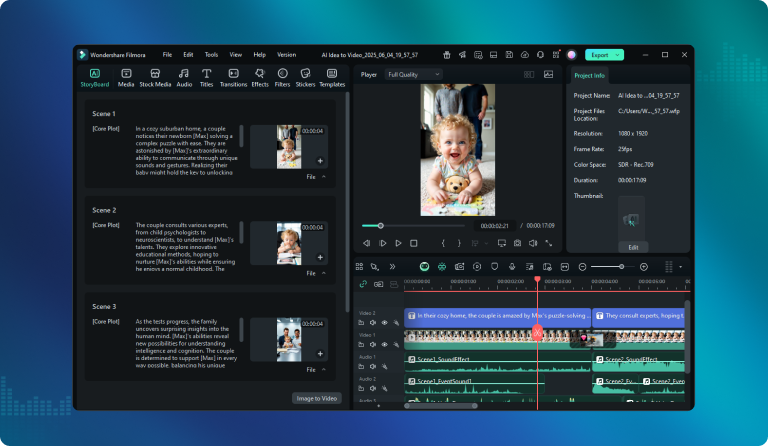
Task: Open the Templates tab
Action: coord(332,78)
